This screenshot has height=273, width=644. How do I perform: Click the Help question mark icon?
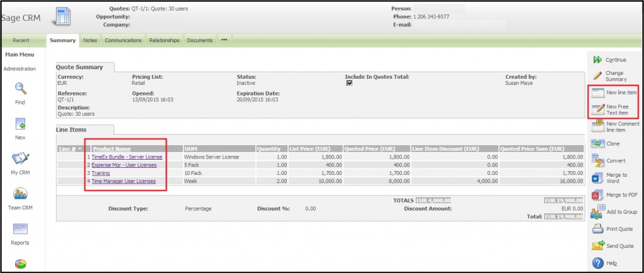598,263
